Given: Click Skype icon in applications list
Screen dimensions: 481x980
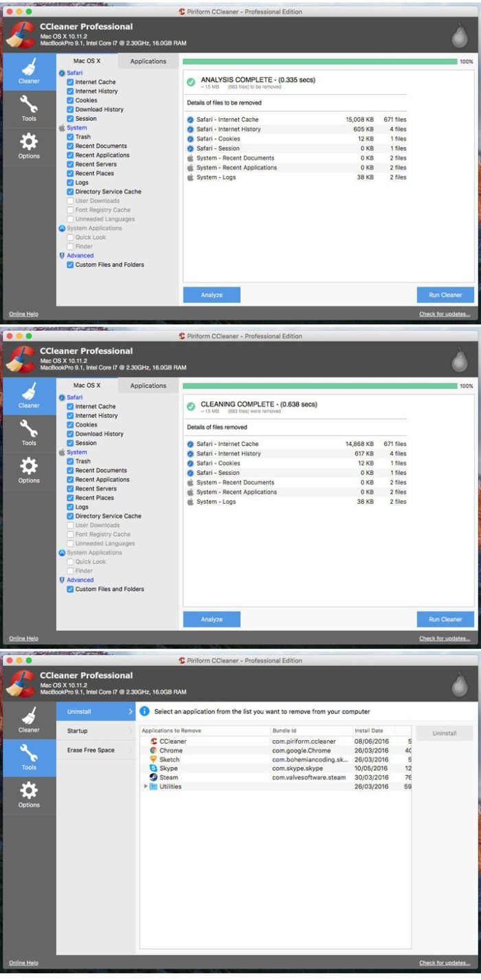Looking at the screenshot, I should [x=154, y=768].
